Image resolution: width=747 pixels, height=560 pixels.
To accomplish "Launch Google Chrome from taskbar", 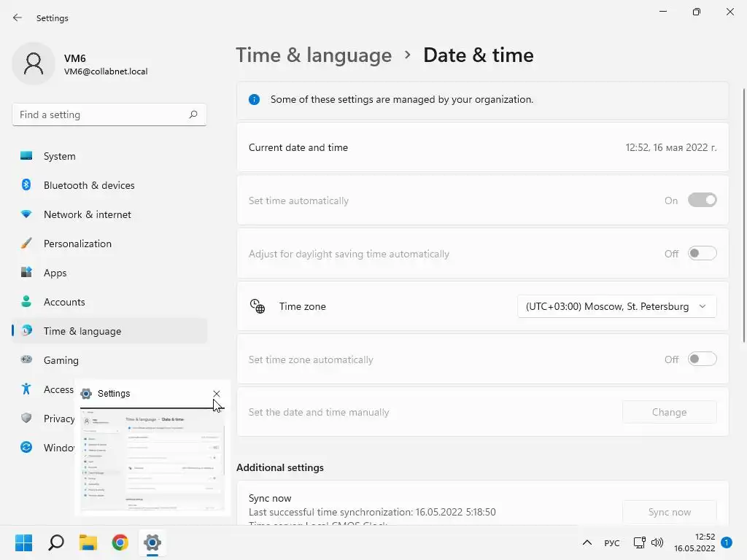I will [x=120, y=542].
